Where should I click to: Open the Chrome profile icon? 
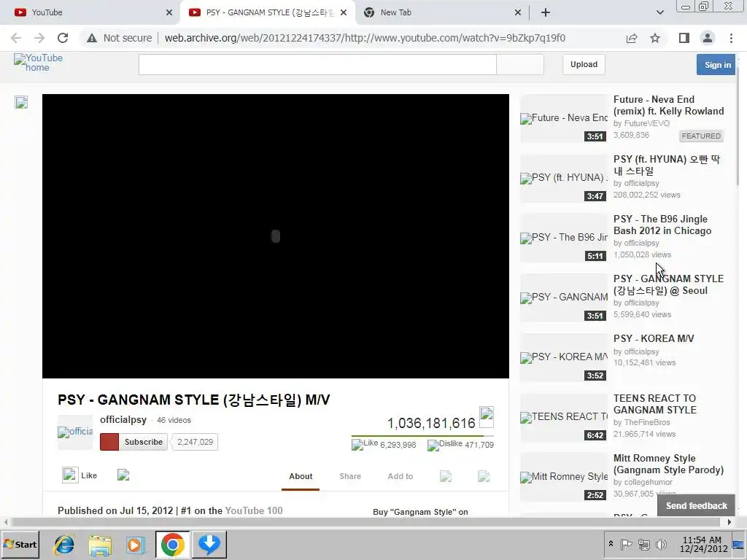[708, 38]
